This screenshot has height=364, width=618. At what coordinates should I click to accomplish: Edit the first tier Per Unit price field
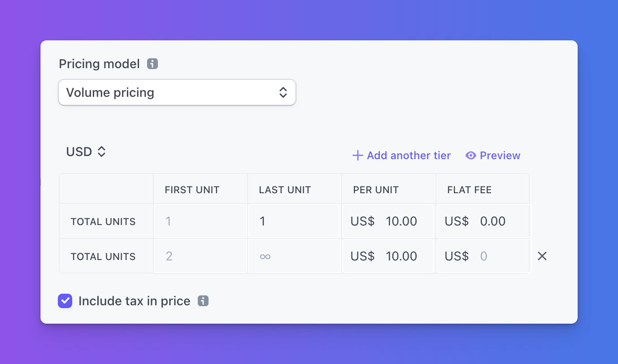(388, 221)
